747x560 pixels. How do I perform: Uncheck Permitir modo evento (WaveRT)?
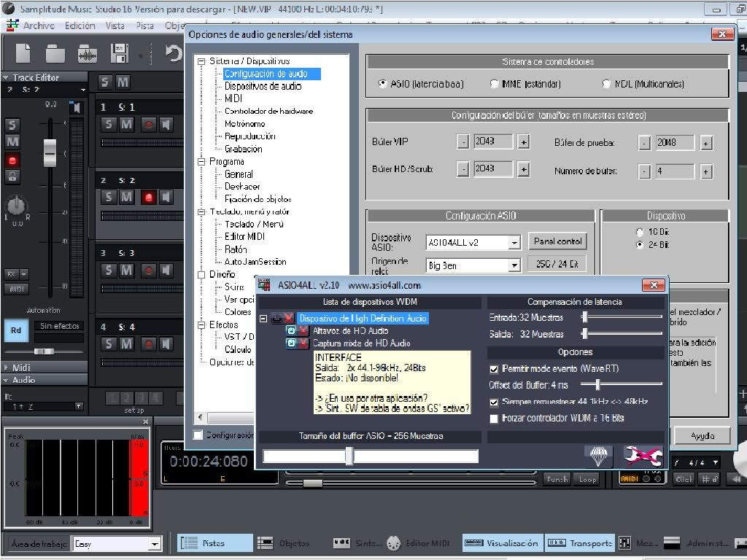[x=495, y=369]
